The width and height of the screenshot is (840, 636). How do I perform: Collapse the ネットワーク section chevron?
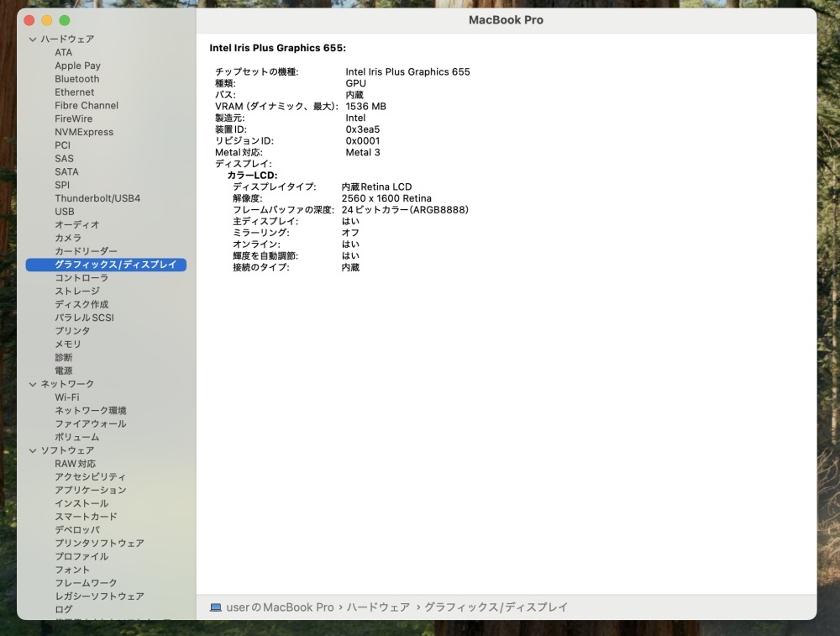point(33,384)
